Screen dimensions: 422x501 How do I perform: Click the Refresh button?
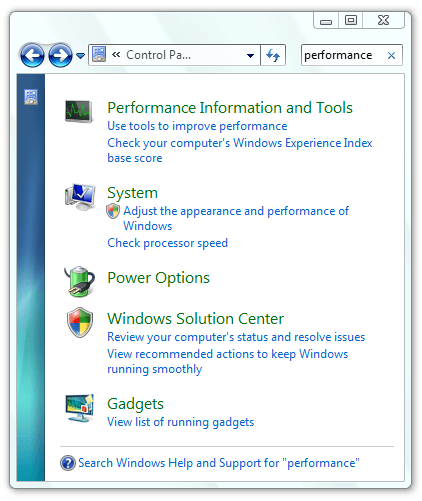[273, 55]
